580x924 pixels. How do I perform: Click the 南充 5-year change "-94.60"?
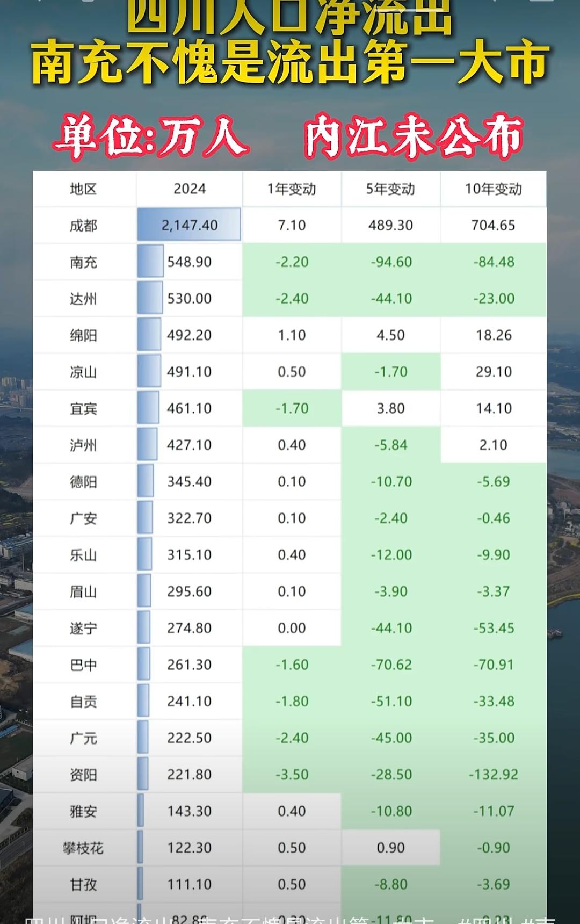point(392,262)
